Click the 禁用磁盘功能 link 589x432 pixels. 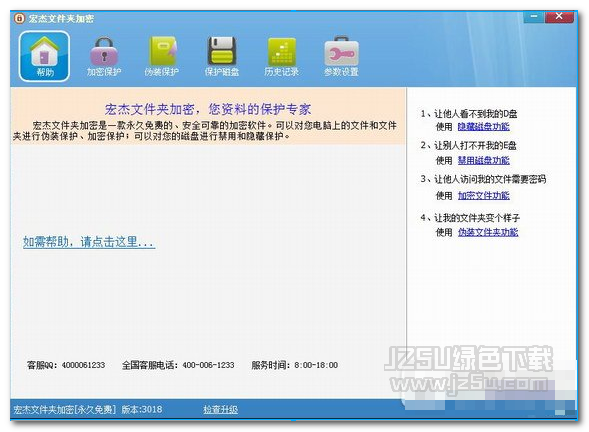[x=483, y=160]
